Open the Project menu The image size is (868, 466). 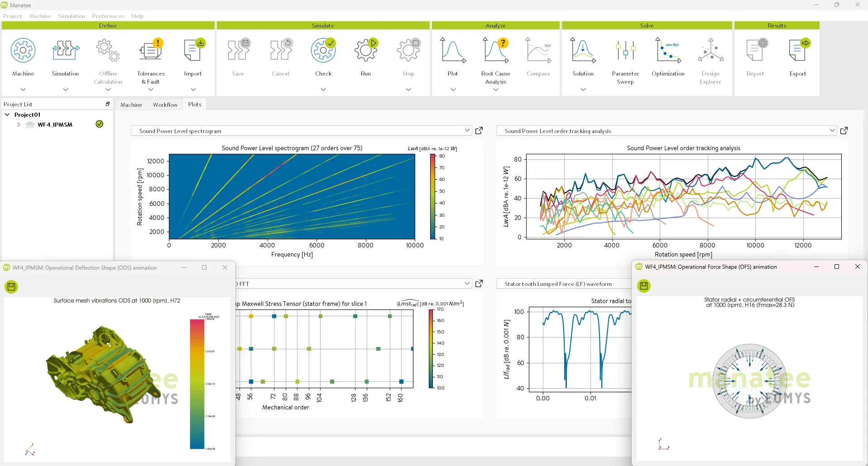coord(13,16)
